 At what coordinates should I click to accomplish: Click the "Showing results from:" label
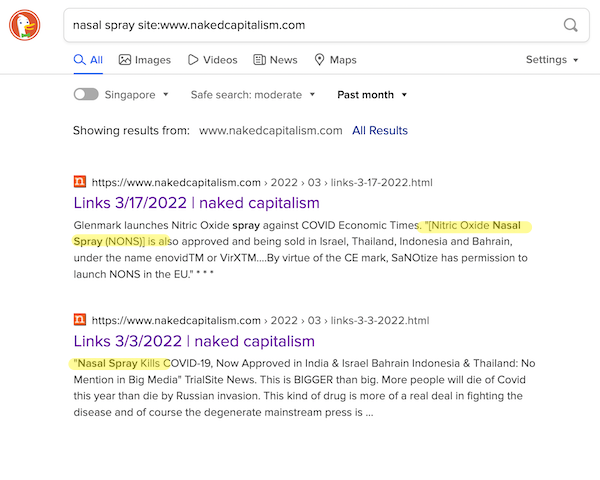point(131,131)
